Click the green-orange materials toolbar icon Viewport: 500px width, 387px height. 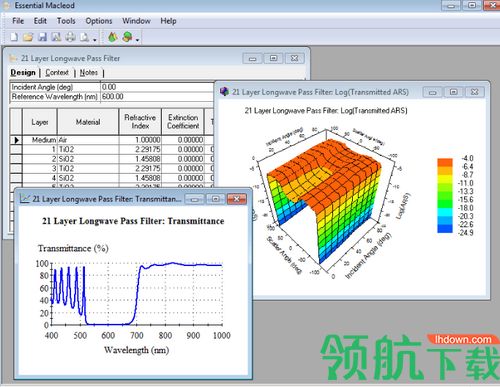(113, 37)
